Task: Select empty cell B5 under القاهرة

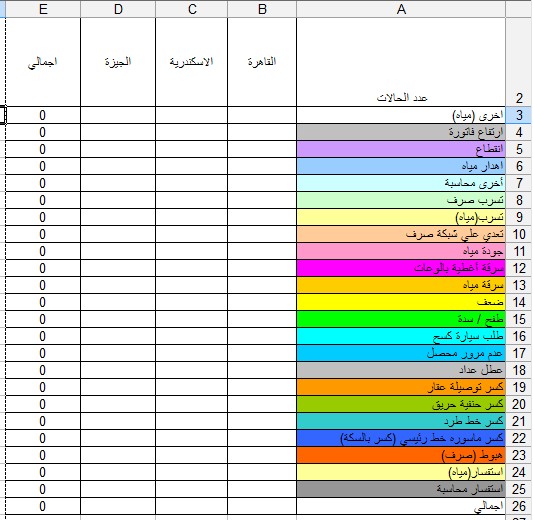Action: tap(262, 149)
